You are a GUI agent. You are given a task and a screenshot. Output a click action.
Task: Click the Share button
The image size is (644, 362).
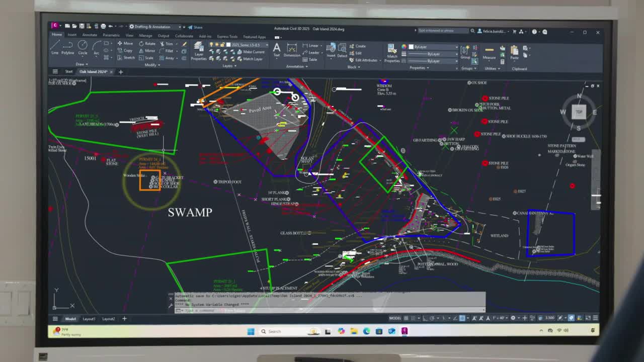(195, 27)
